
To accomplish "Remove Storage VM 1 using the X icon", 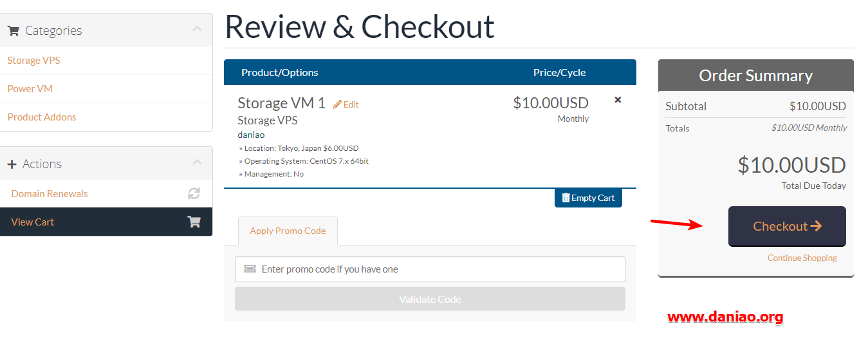I will 618,100.
